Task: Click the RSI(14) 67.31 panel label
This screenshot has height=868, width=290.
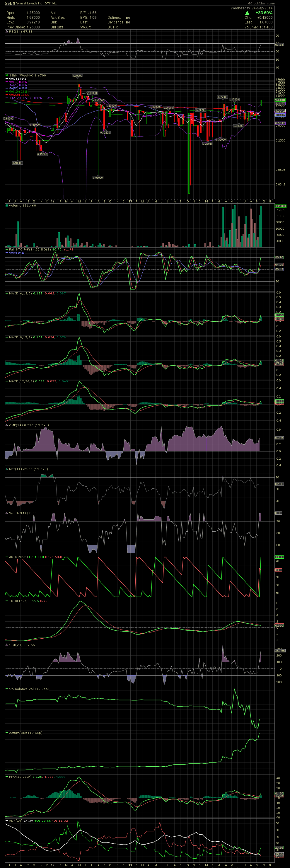Action: (x=21, y=31)
